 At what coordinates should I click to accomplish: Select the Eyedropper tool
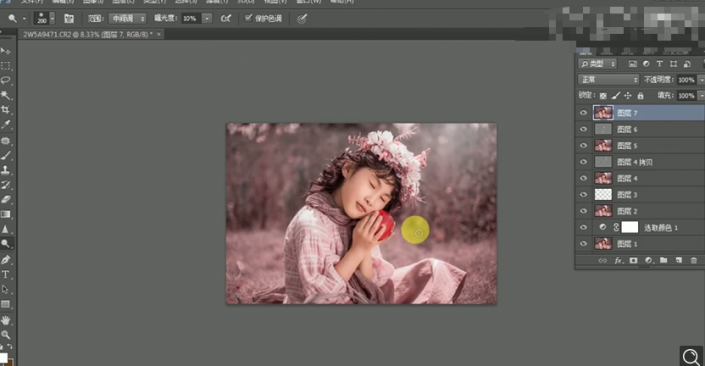(5, 125)
